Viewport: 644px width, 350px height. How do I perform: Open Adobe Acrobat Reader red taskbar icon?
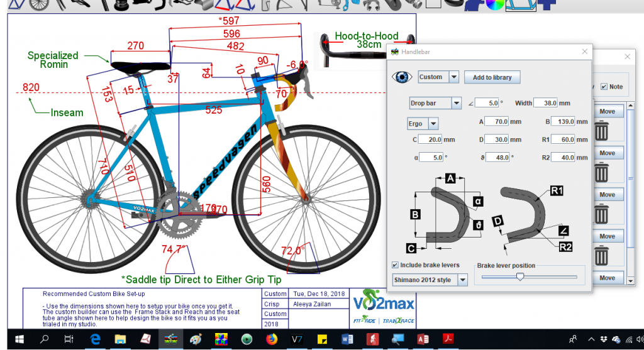click(x=448, y=339)
